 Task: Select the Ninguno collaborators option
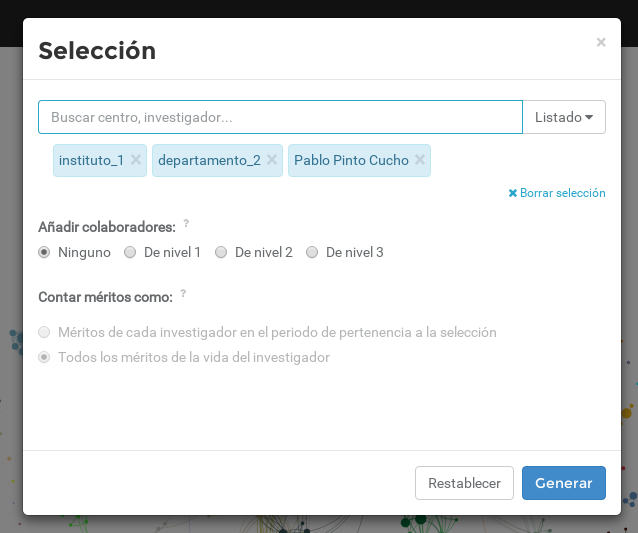[x=44, y=253]
